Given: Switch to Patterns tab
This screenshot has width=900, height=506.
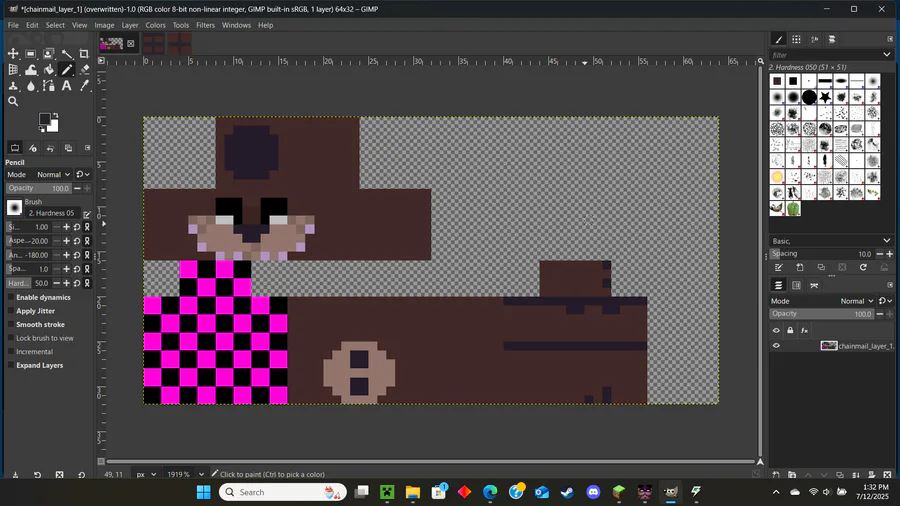Looking at the screenshot, I should [796, 39].
